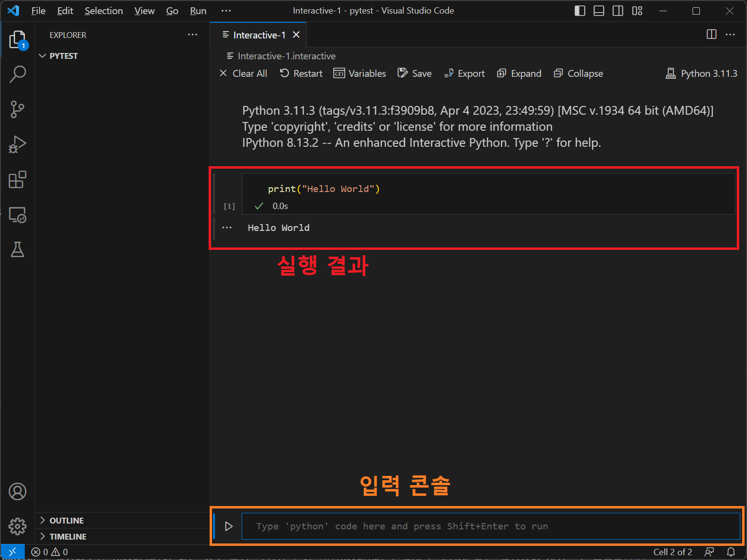Clear All interactive window cells
Screen dimensions: 747x560
tap(243, 73)
